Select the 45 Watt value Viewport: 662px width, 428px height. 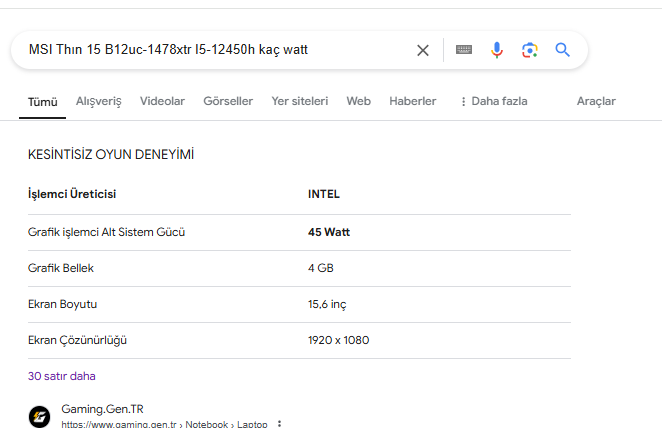329,232
